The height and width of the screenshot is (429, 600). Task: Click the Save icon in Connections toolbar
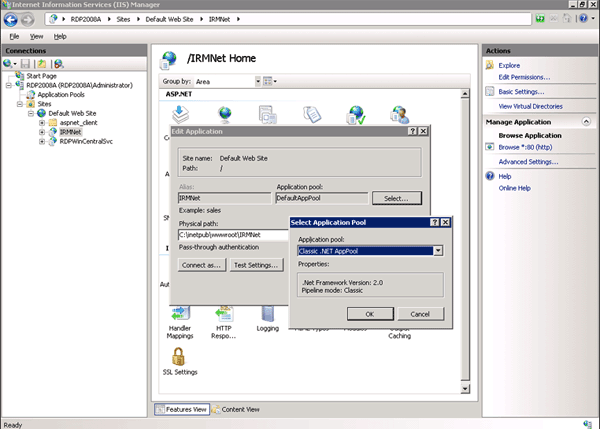click(x=25, y=64)
